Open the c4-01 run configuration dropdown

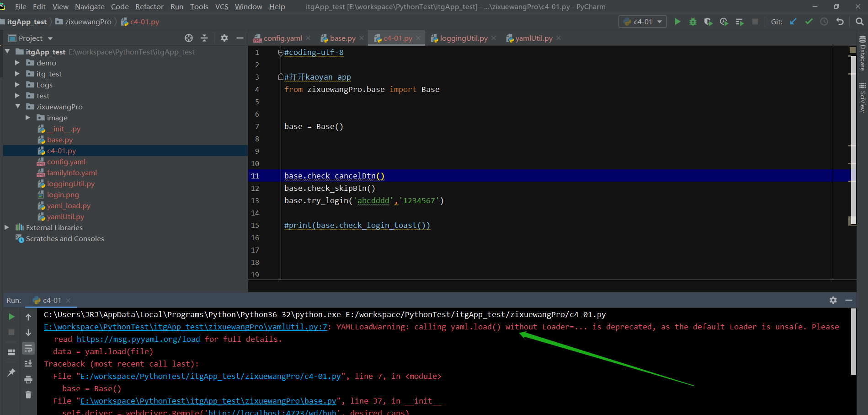(659, 22)
